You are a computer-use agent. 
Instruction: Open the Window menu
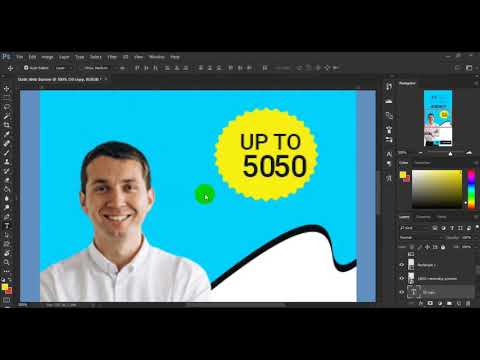tap(157, 57)
